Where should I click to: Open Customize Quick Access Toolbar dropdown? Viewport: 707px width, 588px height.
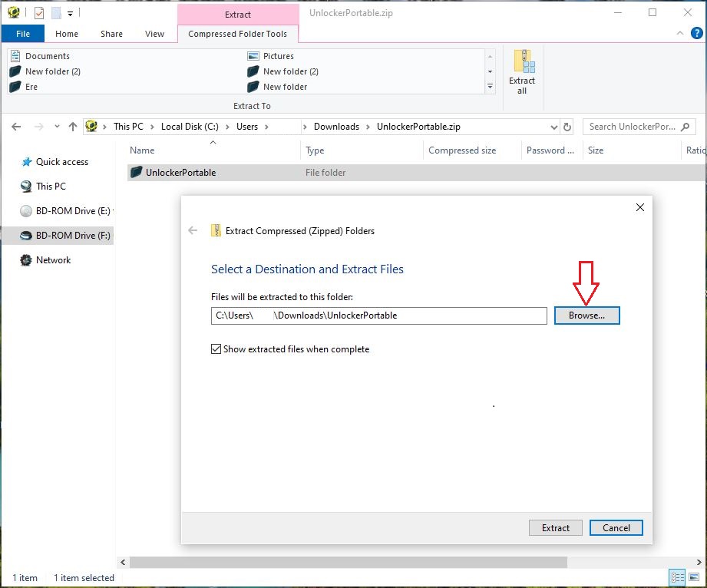pyautogui.click(x=70, y=13)
